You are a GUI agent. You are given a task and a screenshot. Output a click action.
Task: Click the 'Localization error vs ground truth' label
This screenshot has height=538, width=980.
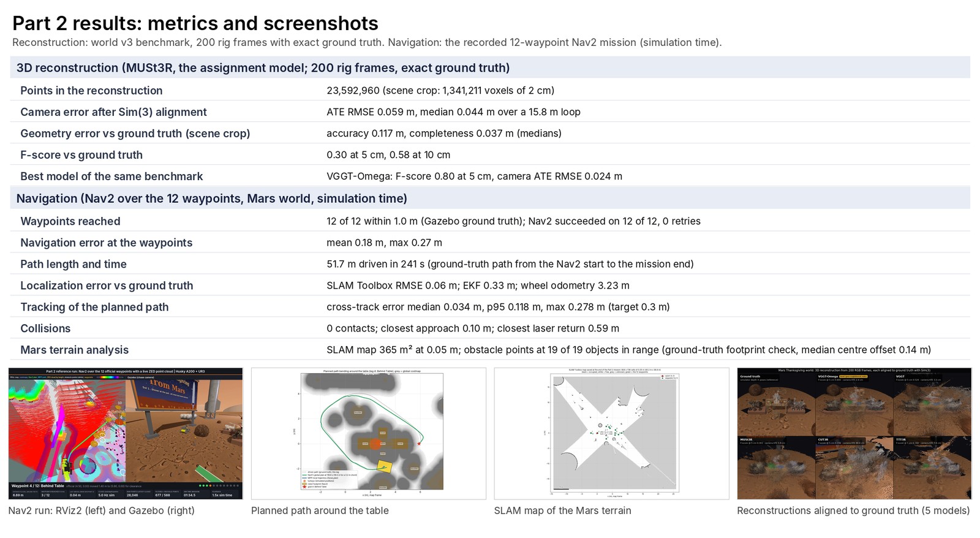click(107, 286)
